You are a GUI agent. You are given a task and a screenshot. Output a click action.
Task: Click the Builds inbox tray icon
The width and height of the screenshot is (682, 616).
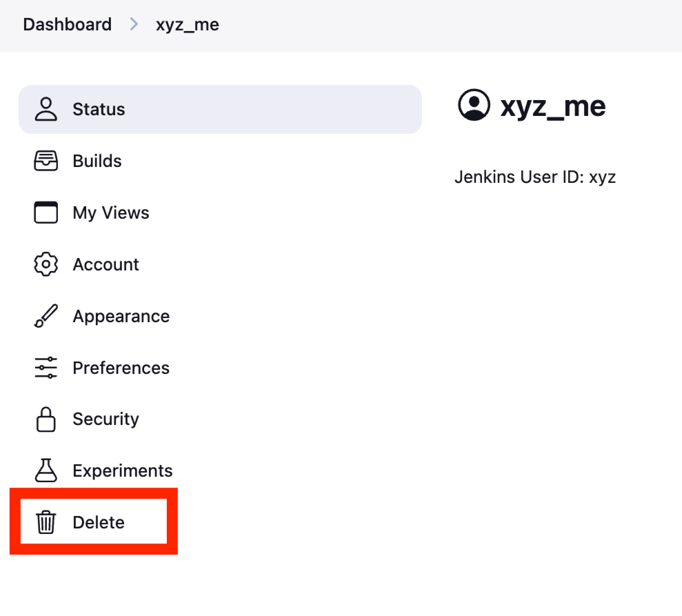click(x=46, y=161)
